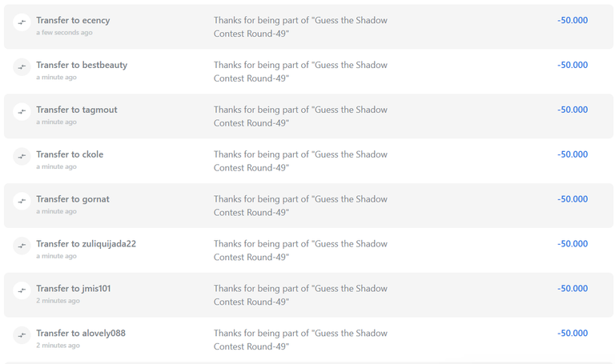This screenshot has width=615, height=364.
Task: Click transfer icon beside ecency row
Action: 22,22
